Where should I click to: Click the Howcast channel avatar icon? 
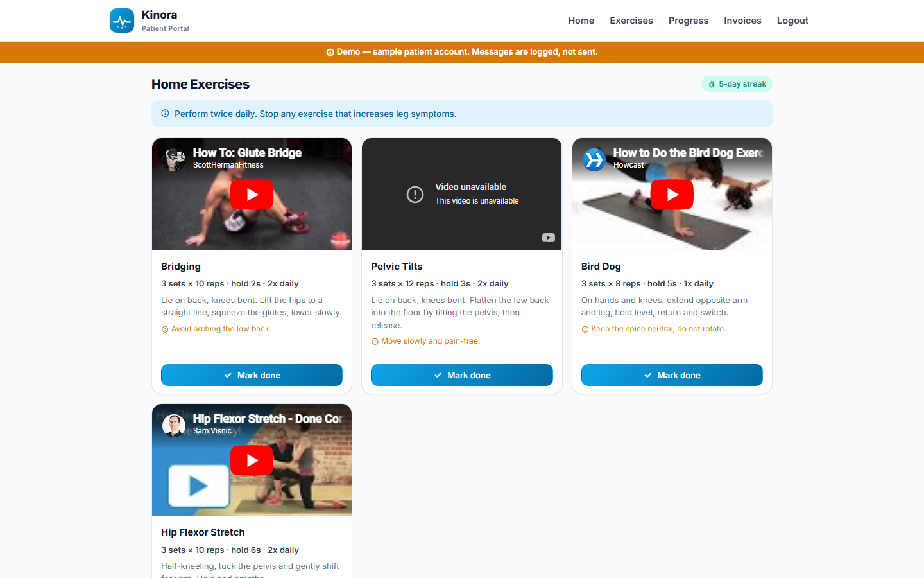pyautogui.click(x=594, y=159)
